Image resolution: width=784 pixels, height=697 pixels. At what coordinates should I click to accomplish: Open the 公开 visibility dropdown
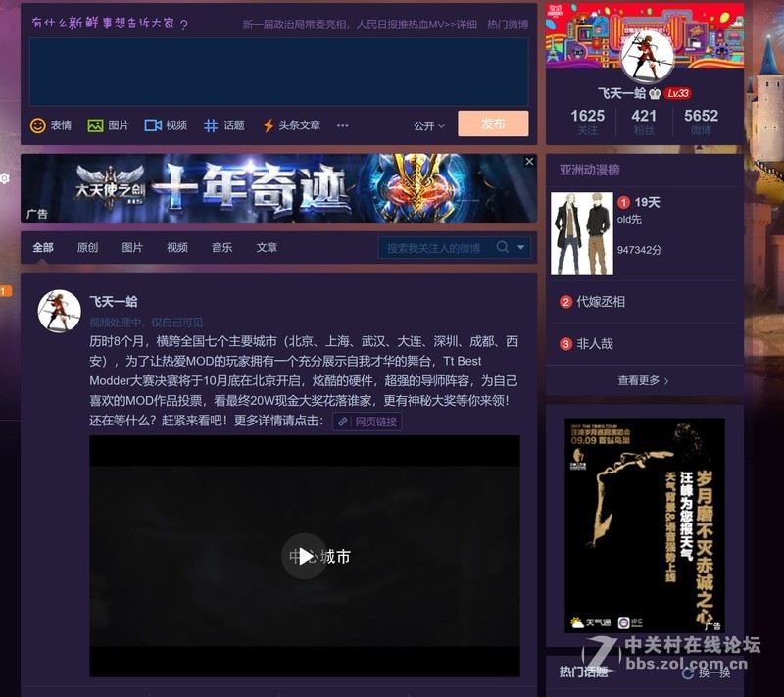[x=429, y=125]
